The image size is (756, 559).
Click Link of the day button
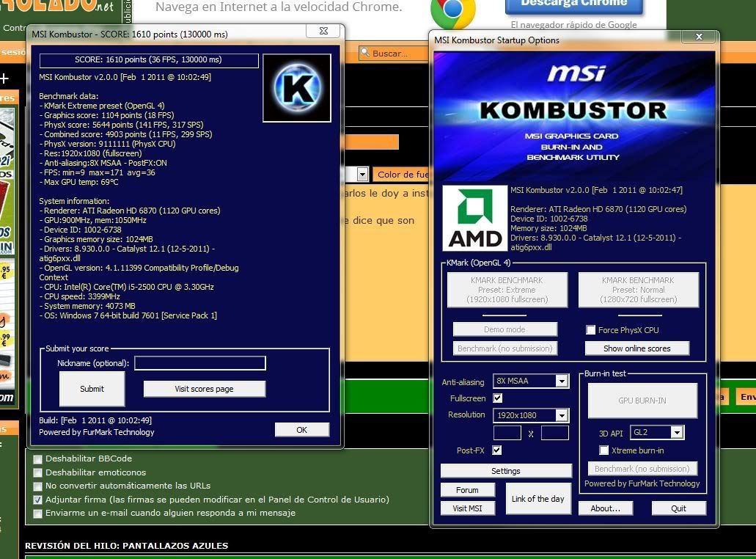(538, 499)
